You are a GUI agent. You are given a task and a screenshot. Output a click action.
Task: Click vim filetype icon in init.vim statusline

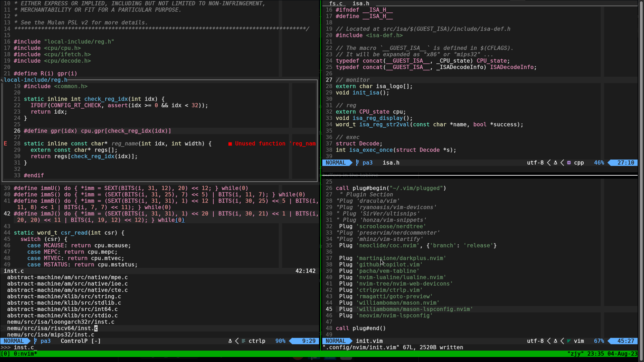569,341
